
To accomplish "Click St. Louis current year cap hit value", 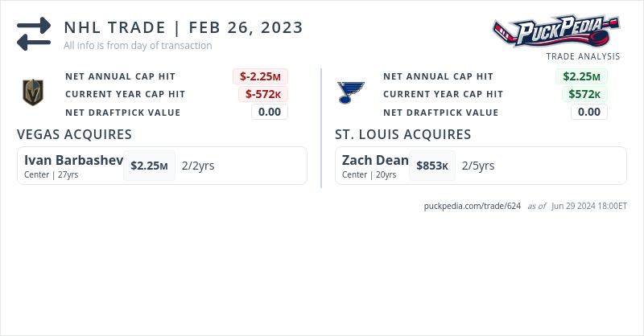I will point(584,94).
